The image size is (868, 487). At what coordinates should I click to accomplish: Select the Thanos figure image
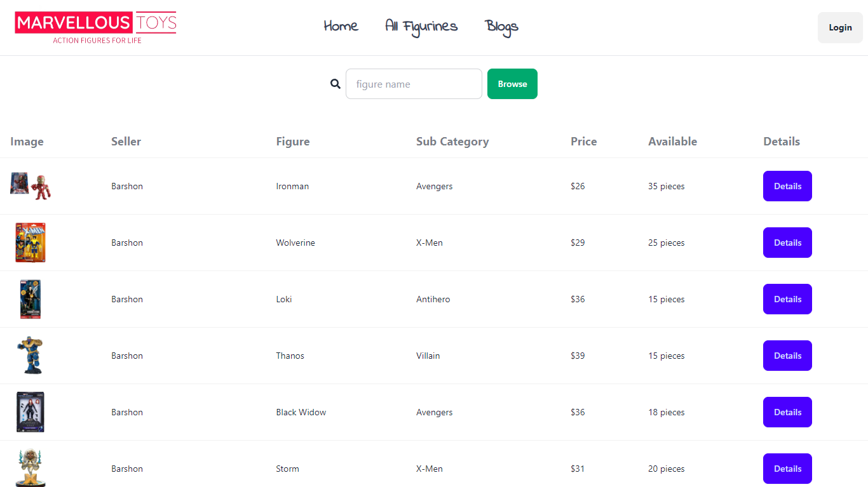point(31,356)
